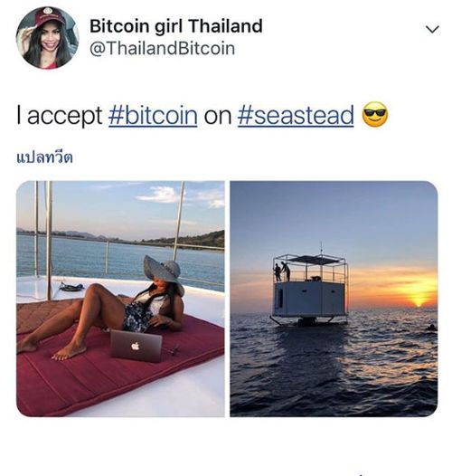Open the right sunset seastead photo
Screen dimensions: 452x476
[334, 299]
